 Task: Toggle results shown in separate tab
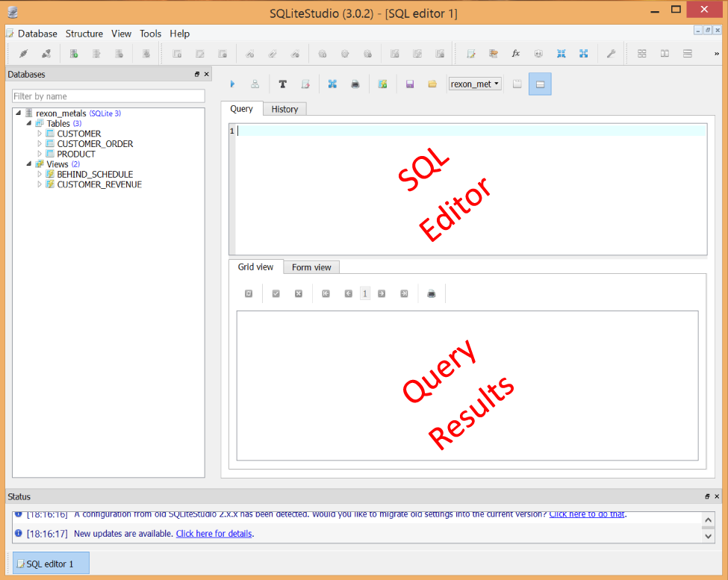(x=517, y=84)
